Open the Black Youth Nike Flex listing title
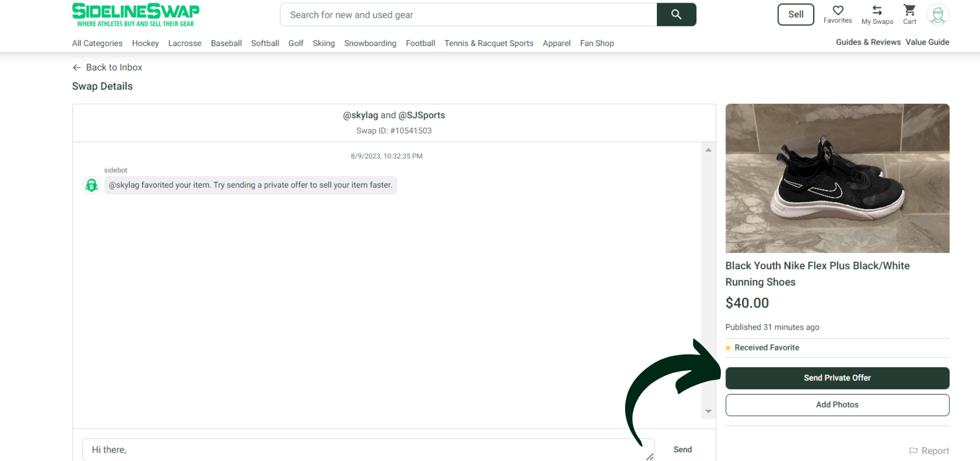This screenshot has height=461, width=980. [817, 274]
